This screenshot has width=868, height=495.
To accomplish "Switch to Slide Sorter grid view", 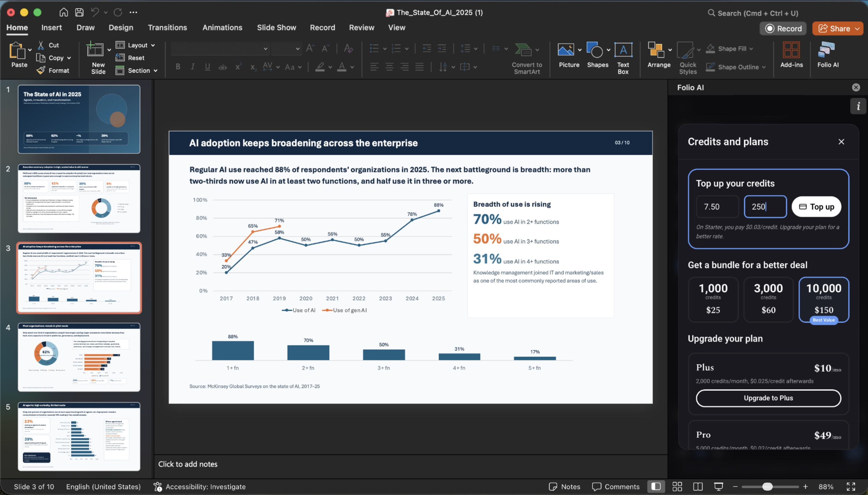I will pos(677,487).
